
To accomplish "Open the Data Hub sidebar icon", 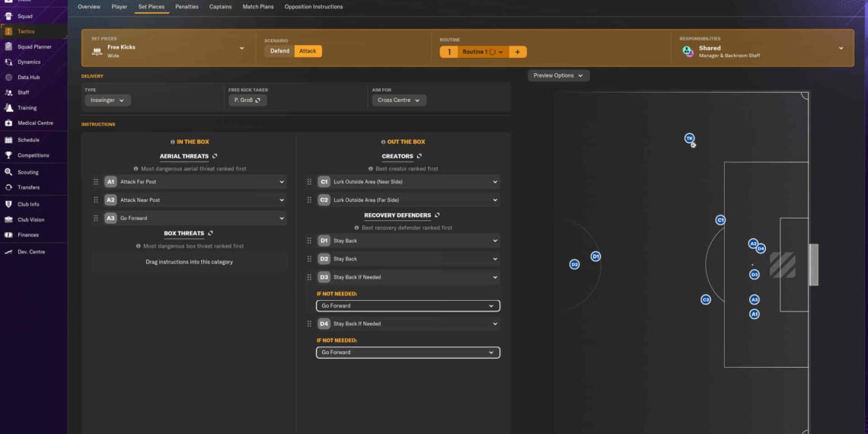I will (x=9, y=77).
